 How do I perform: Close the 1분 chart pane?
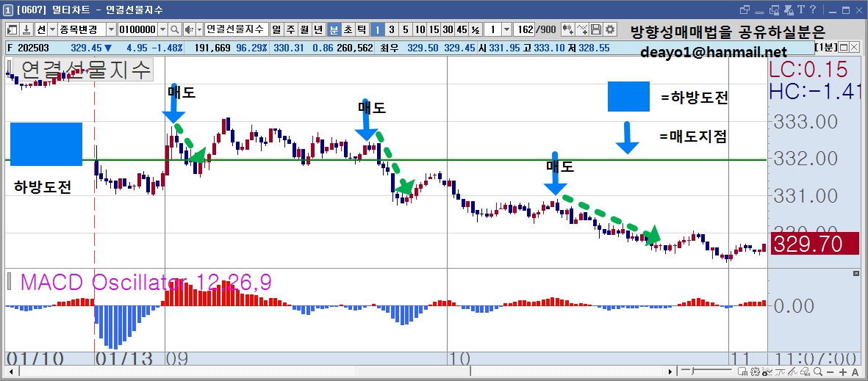(854, 47)
